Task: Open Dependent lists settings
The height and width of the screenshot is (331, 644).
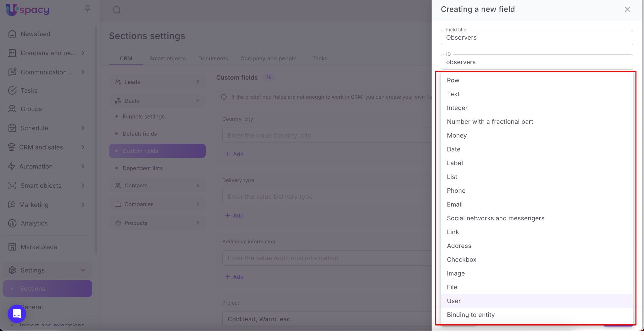Action: (x=142, y=168)
